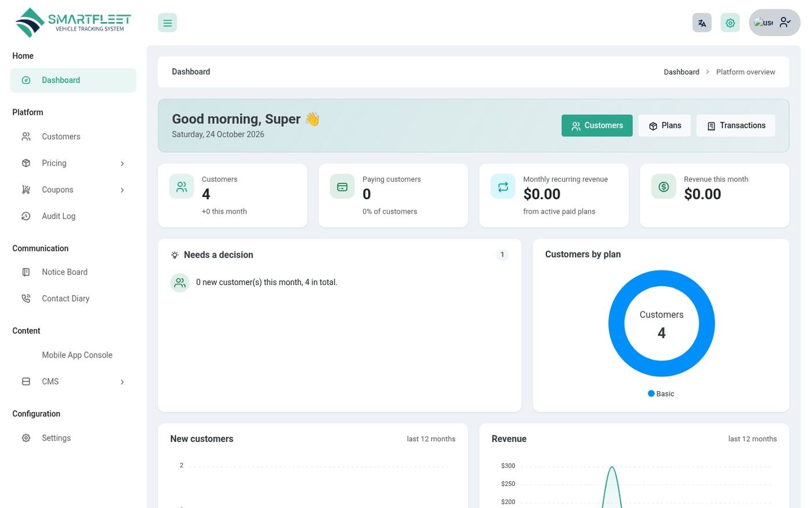Expand the CMS submenu chevron
Screen dimensions: 812x508
coord(122,382)
